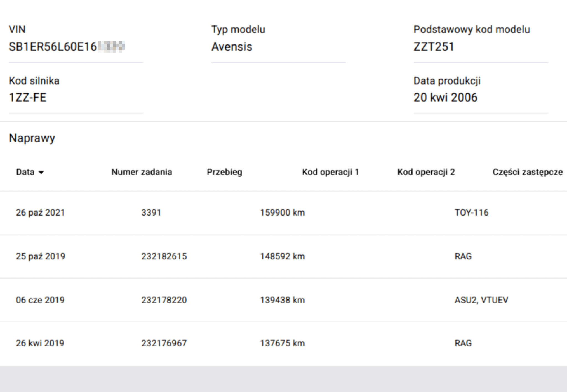Click the production date 20 kwi 2006

pyautogui.click(x=445, y=97)
